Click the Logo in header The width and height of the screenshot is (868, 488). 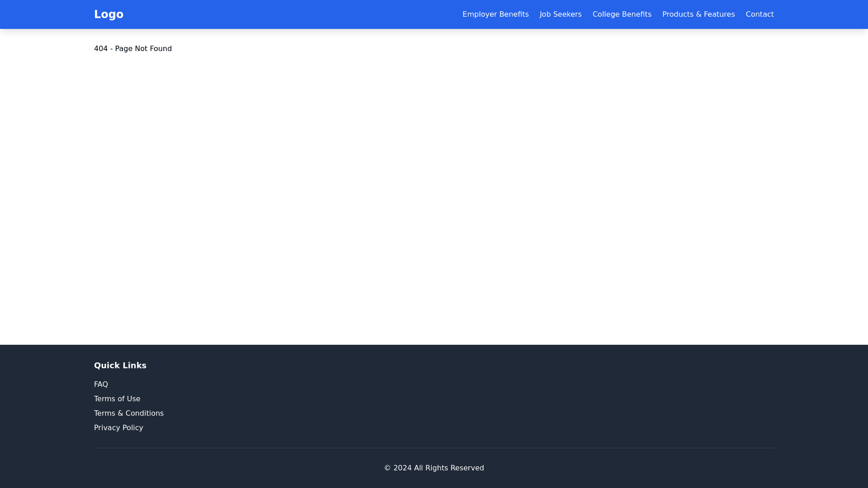click(108, 14)
